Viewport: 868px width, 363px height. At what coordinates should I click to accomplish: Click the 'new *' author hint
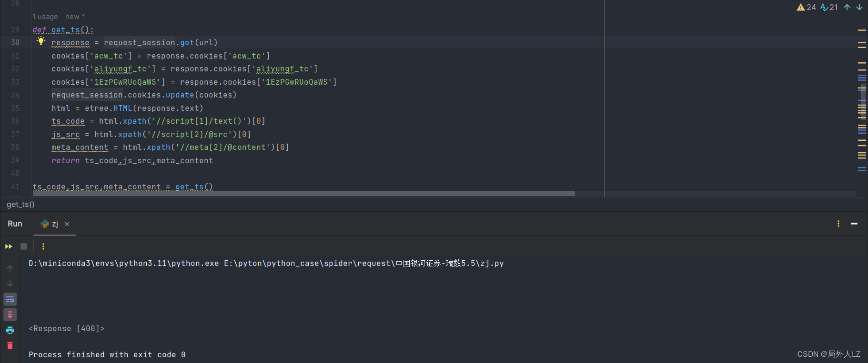point(75,17)
